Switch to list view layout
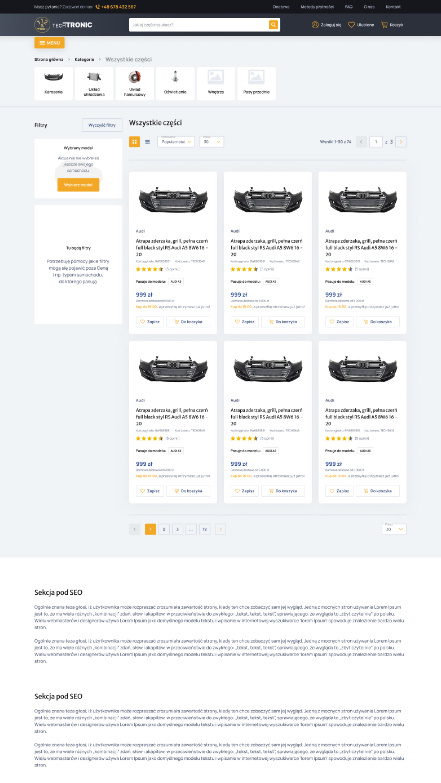441x783 pixels. tap(147, 142)
